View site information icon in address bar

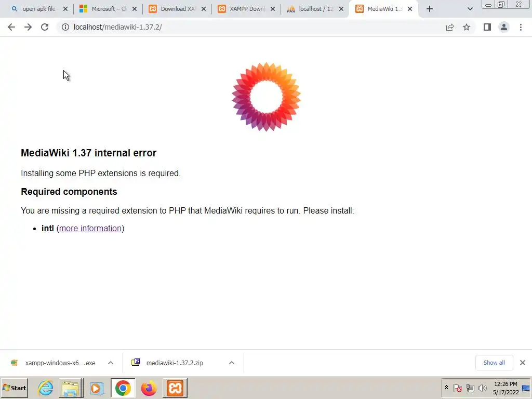click(x=65, y=27)
